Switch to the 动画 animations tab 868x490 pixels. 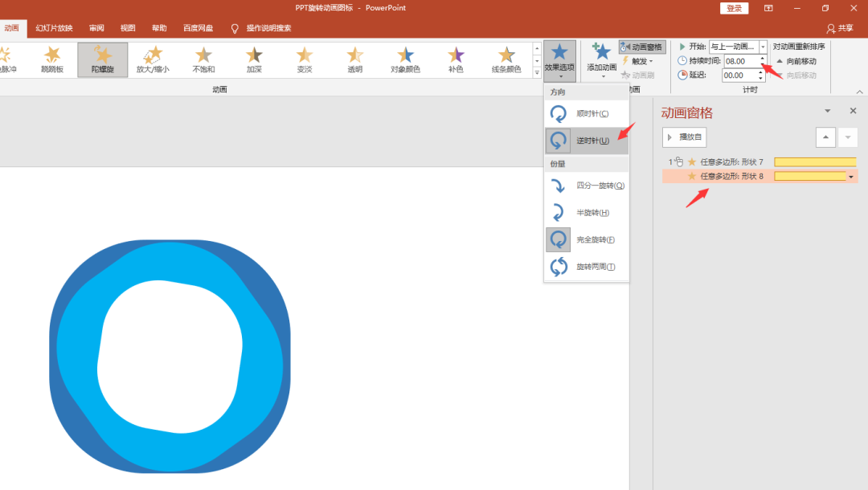(x=11, y=28)
